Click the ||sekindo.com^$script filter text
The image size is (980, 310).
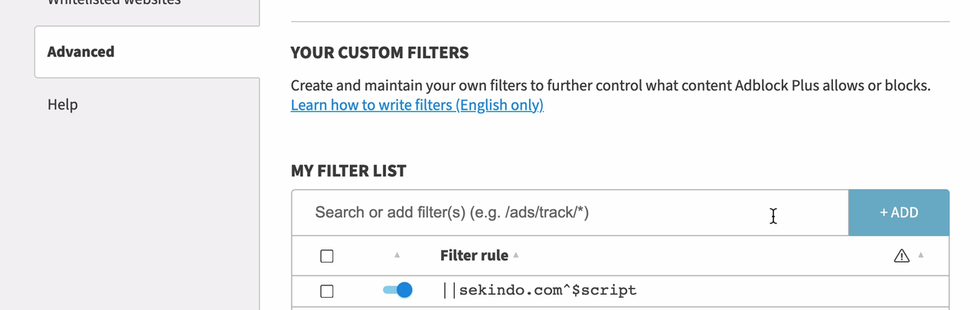[x=540, y=291]
